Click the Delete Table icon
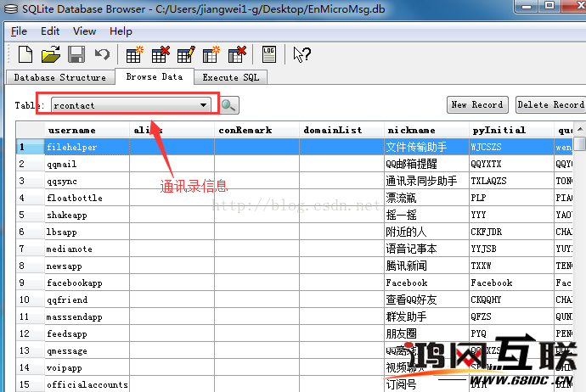This screenshot has height=392, width=586. [161, 55]
